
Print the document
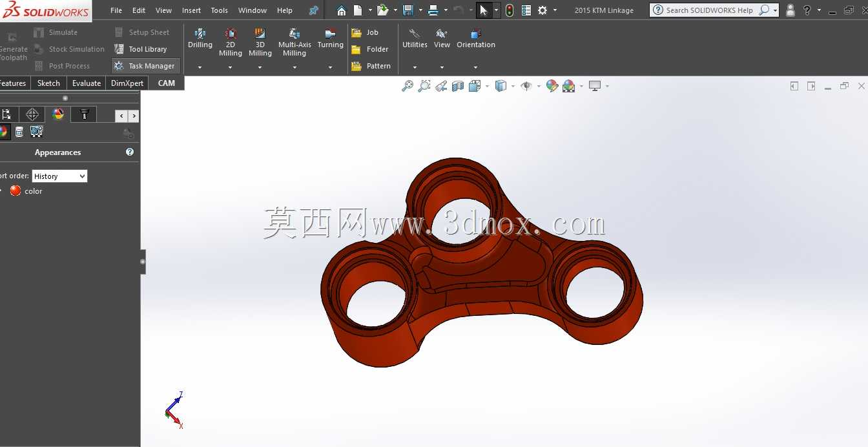433,10
